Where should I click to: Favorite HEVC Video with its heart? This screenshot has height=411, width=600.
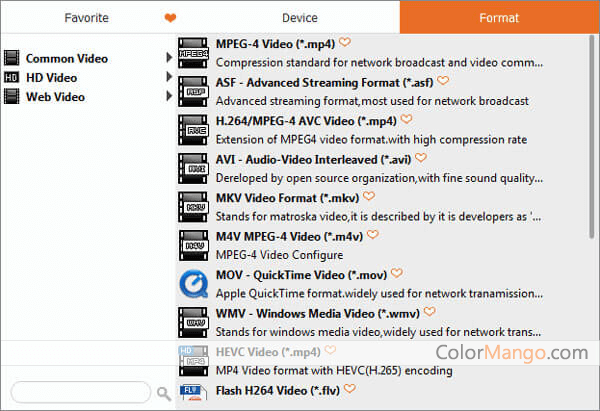(x=330, y=350)
